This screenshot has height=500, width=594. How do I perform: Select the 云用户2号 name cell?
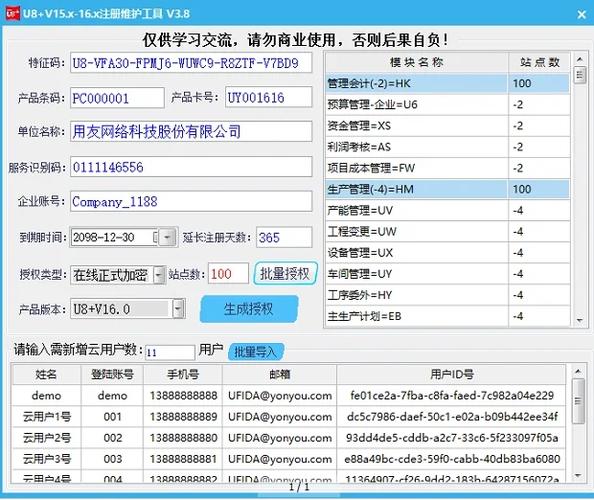coord(46,438)
